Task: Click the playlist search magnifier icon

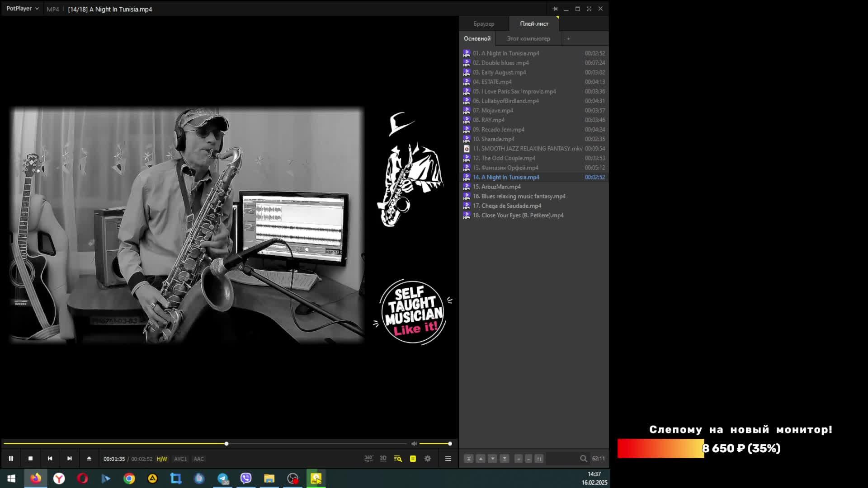Action: (583, 459)
